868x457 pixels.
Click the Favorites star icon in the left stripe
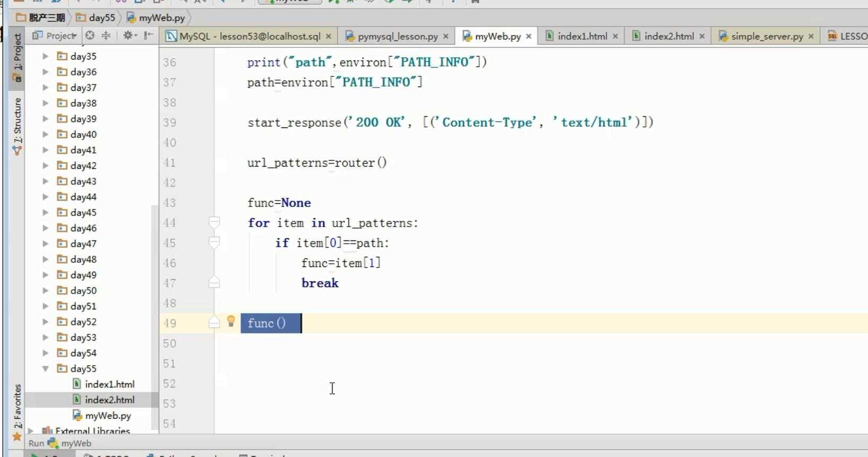(x=17, y=437)
